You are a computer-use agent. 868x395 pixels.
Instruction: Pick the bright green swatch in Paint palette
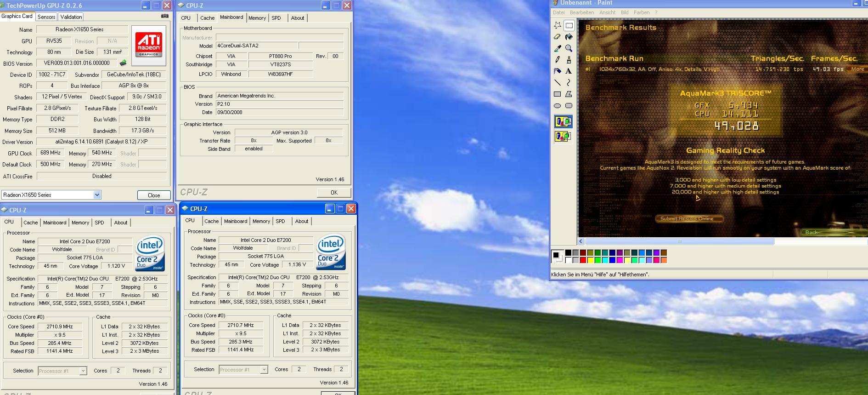click(x=597, y=260)
